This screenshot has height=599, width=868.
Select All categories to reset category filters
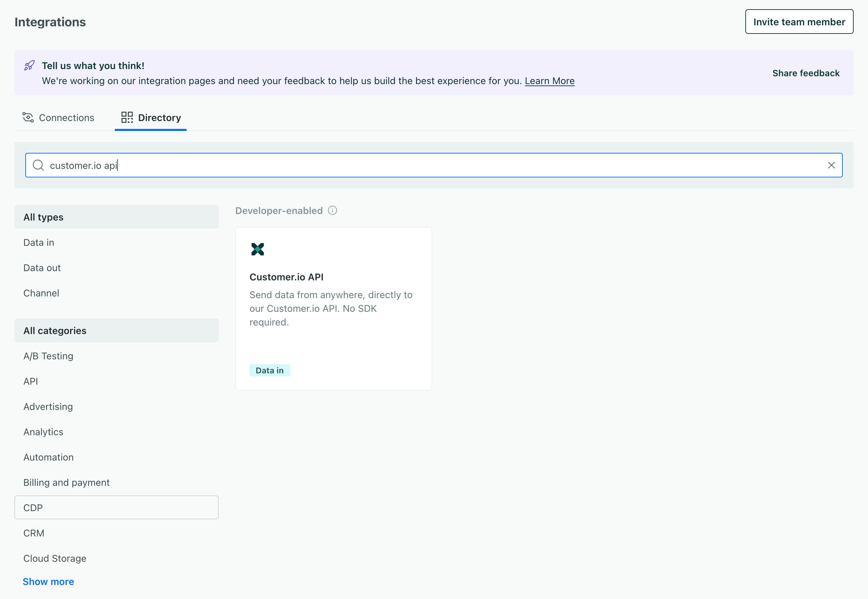click(x=55, y=330)
